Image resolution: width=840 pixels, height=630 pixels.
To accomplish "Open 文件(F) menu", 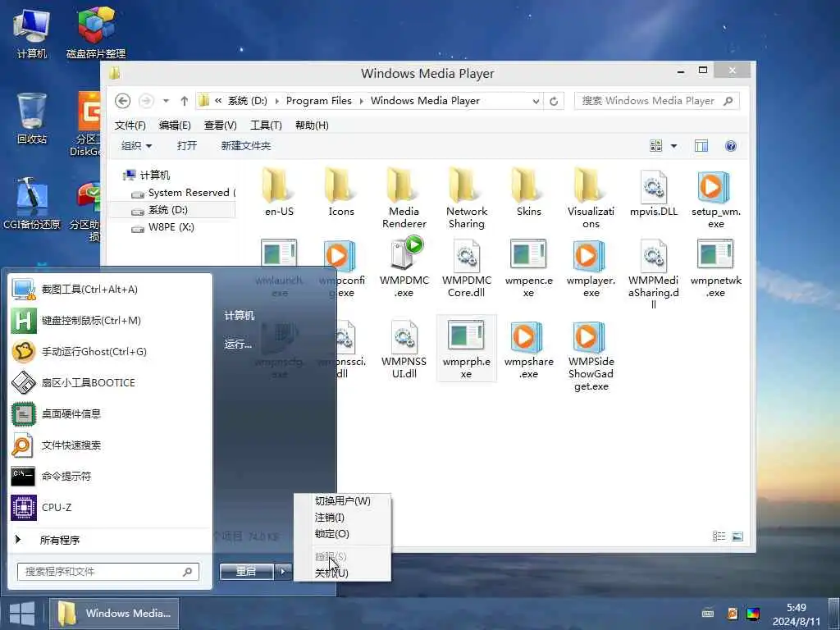I will coord(130,126).
